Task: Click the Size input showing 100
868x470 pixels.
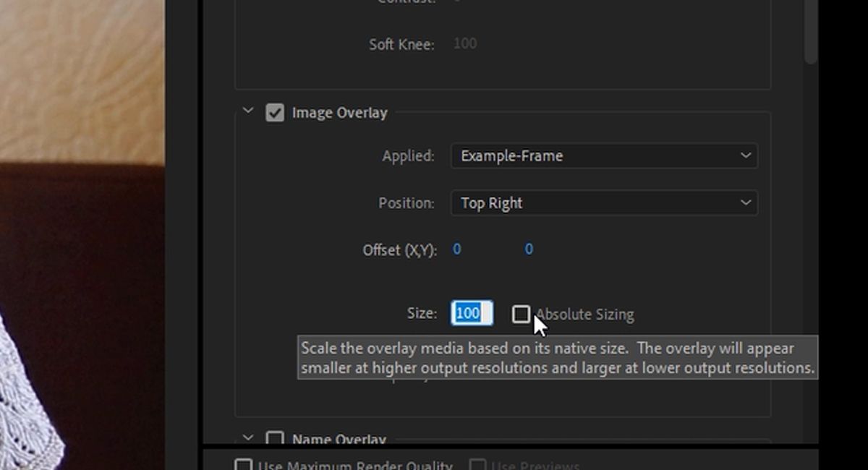Action: pos(472,313)
